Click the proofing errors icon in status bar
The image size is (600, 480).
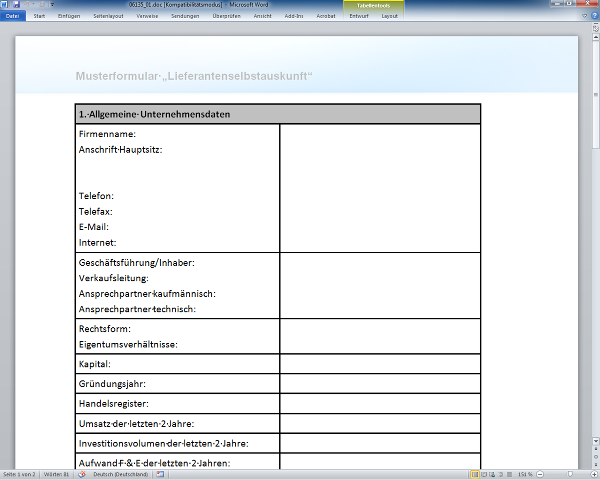(x=83, y=474)
